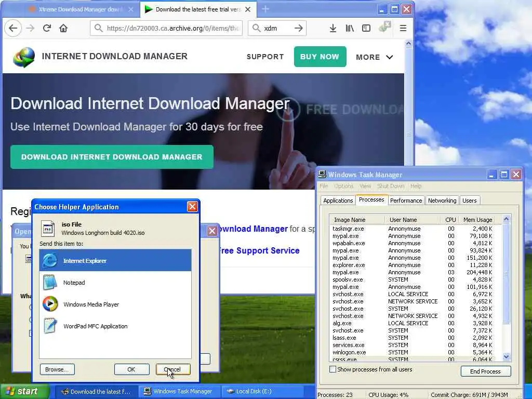
Task: Click the SUPPORT link on the webpage
Action: point(265,57)
